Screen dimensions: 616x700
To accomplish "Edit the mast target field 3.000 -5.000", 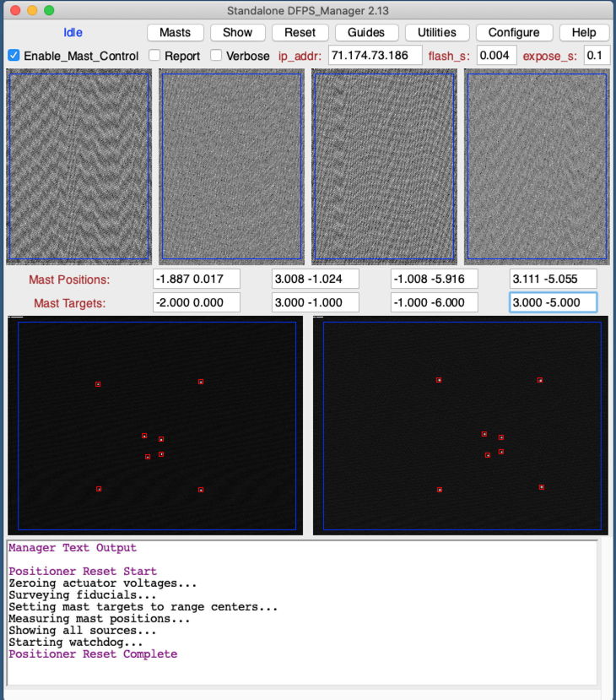I will [553, 302].
